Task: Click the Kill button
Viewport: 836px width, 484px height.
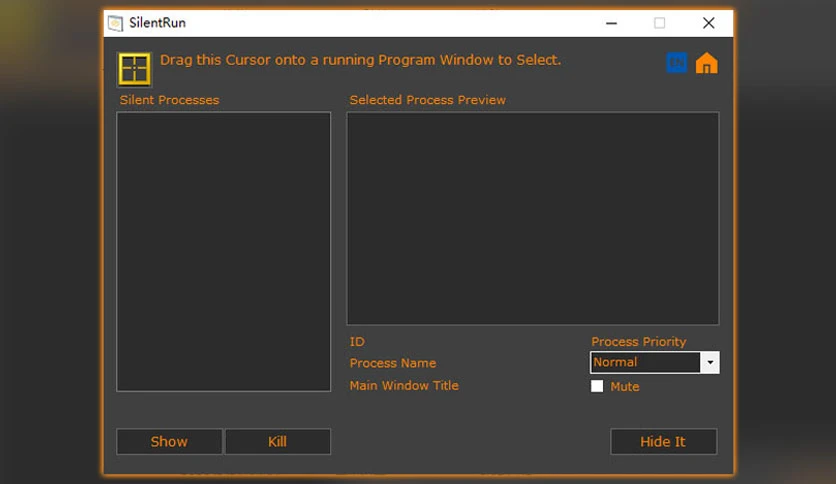Action: pyautogui.click(x=278, y=441)
